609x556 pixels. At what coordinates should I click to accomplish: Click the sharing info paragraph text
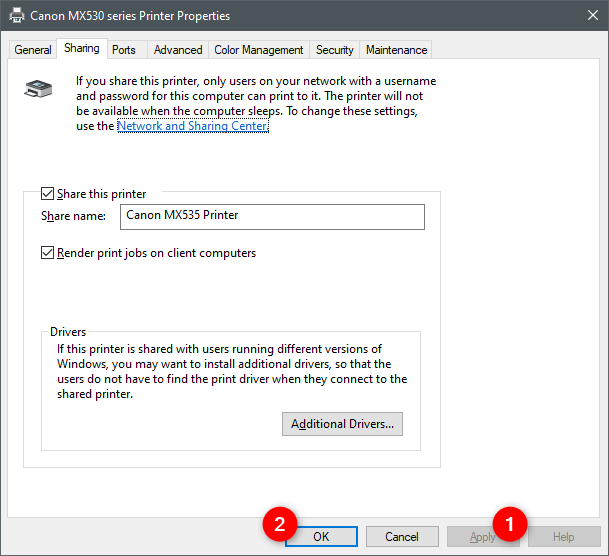click(x=256, y=103)
